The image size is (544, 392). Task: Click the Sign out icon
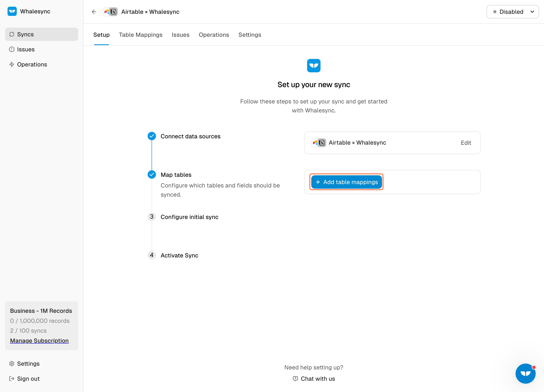tap(11, 379)
